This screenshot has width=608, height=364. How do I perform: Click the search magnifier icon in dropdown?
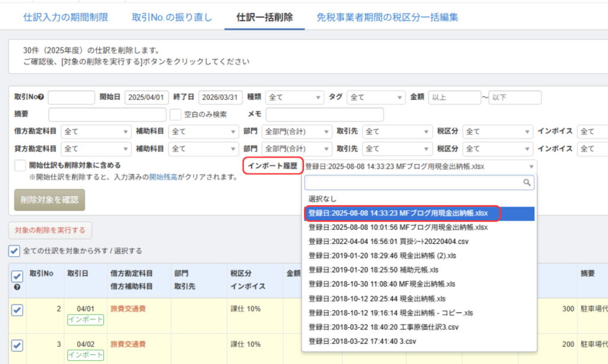tap(528, 183)
